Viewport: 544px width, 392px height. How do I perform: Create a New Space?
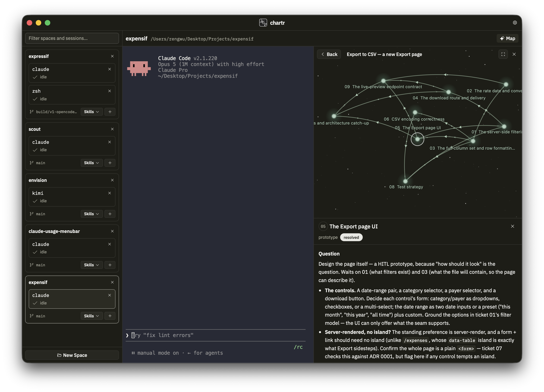[72, 355]
